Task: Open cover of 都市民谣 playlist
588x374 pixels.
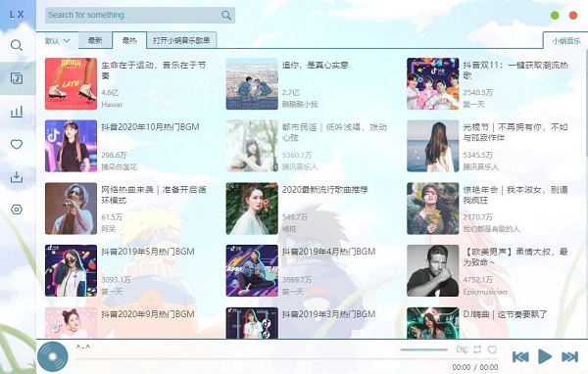Action: coord(252,146)
